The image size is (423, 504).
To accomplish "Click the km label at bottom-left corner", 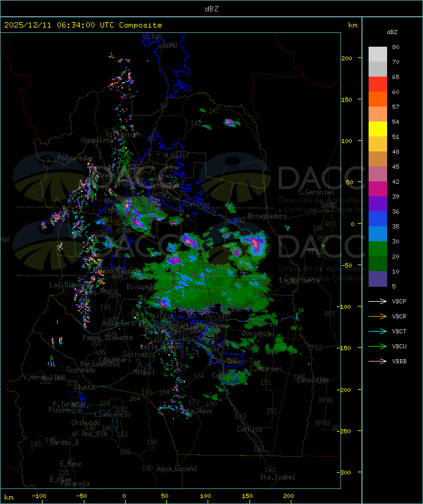I will (9, 497).
